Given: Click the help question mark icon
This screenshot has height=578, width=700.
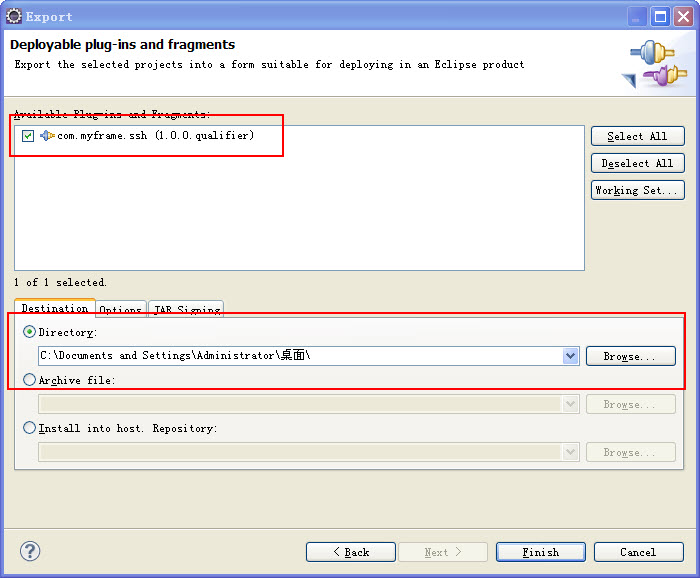Looking at the screenshot, I should (30, 551).
